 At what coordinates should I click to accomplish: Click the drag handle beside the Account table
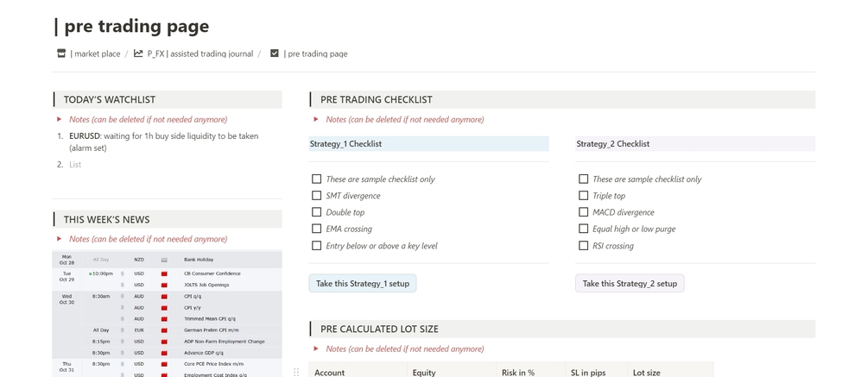pyautogui.click(x=296, y=372)
